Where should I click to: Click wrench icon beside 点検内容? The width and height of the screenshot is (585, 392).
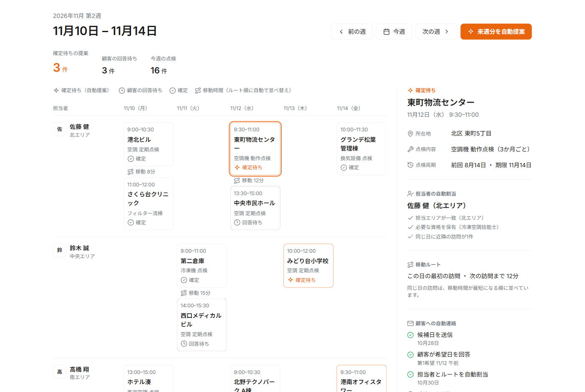(410, 149)
